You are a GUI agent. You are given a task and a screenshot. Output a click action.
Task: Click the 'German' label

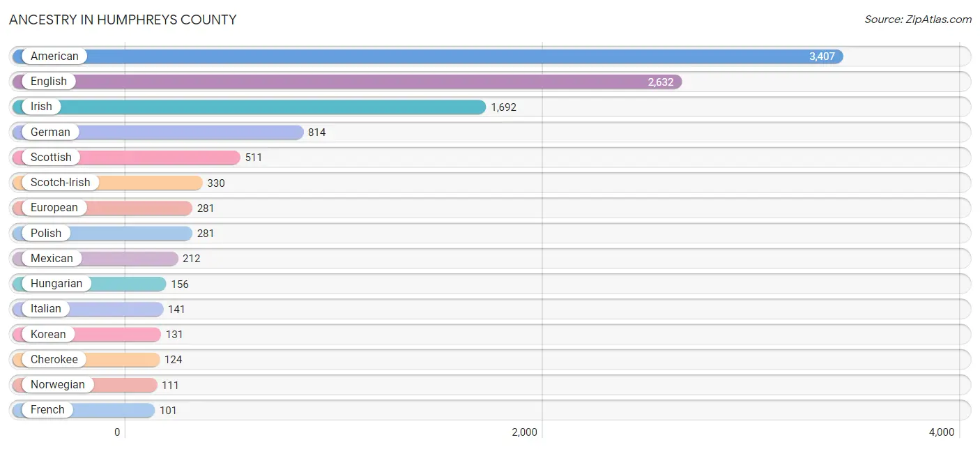coord(50,132)
